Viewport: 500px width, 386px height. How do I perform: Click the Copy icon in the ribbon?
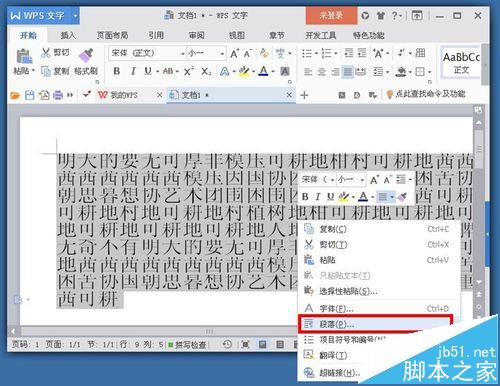coord(46,71)
